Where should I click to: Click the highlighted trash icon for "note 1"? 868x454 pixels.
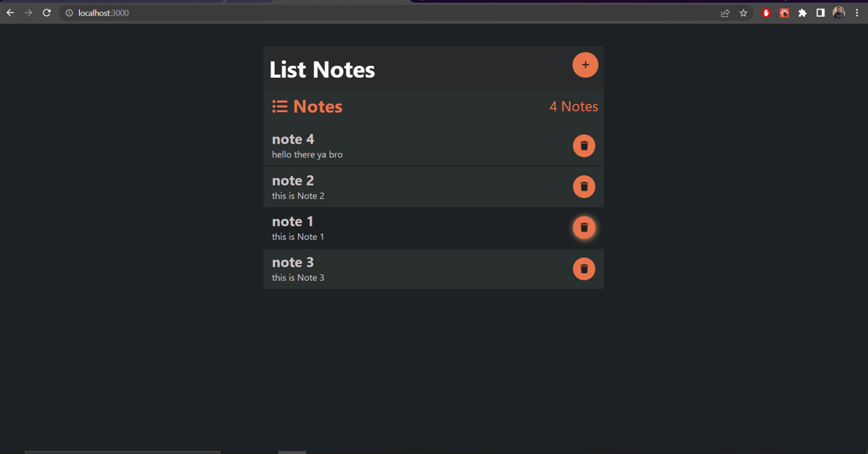coord(584,227)
